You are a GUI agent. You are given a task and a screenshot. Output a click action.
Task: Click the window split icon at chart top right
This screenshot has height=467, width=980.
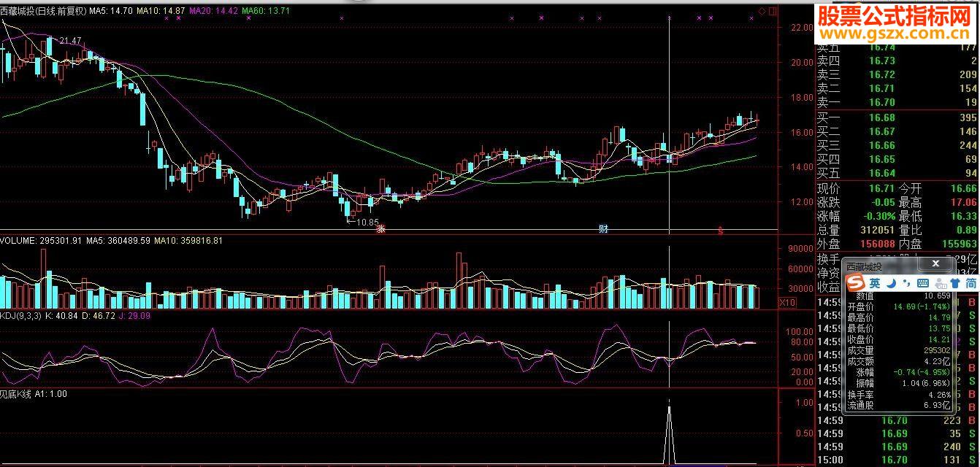(x=773, y=12)
